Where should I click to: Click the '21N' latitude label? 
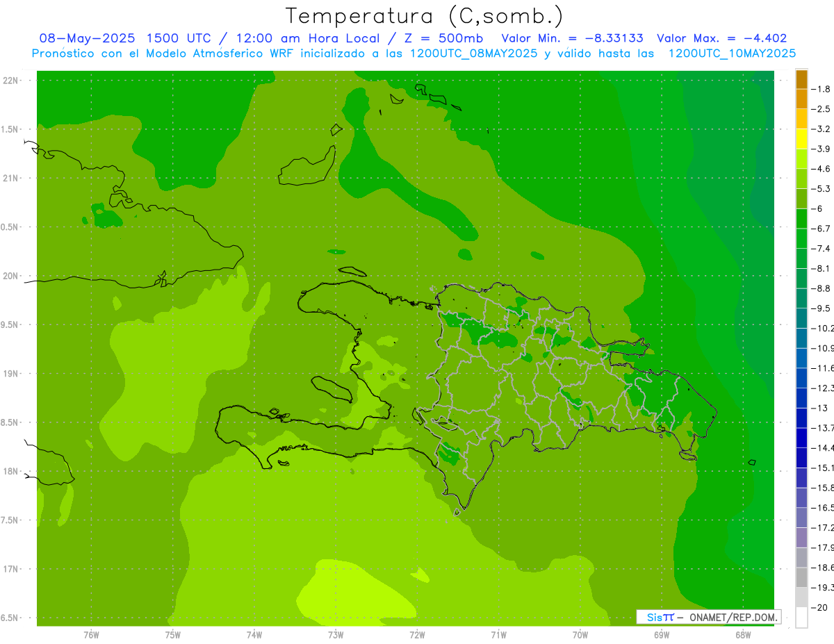[x=11, y=178]
